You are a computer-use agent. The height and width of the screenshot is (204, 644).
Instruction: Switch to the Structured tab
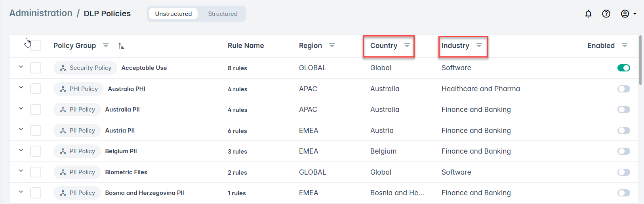tap(223, 14)
